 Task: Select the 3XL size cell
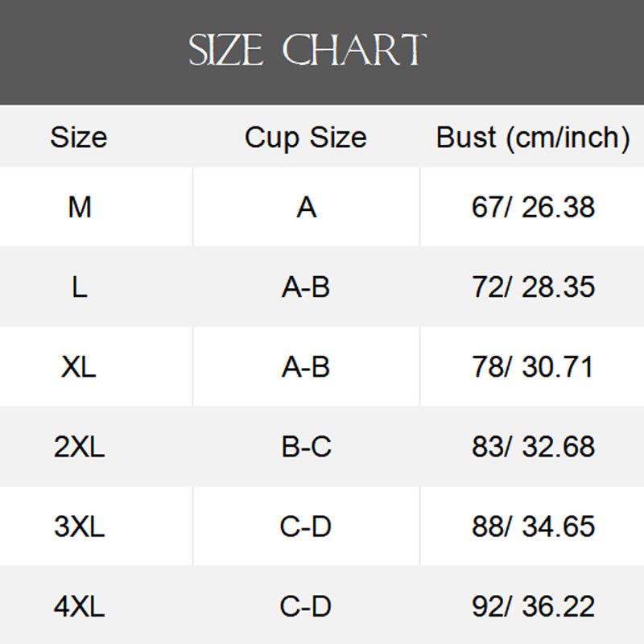[x=80, y=526]
